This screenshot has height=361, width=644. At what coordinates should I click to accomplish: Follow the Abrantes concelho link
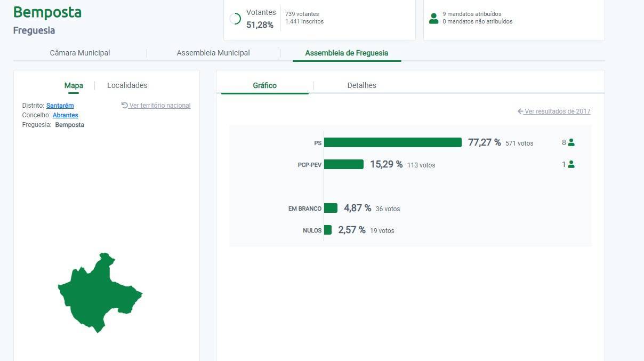click(x=65, y=115)
